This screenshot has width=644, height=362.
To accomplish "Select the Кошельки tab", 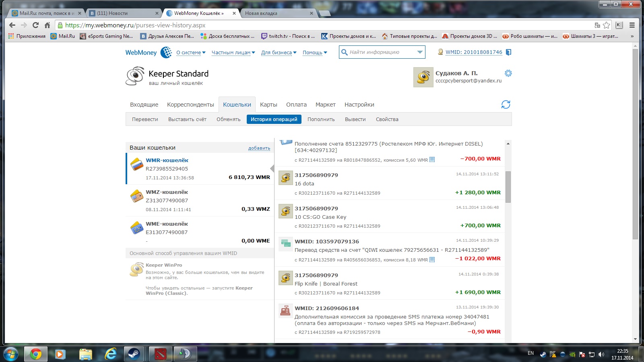I will click(237, 105).
